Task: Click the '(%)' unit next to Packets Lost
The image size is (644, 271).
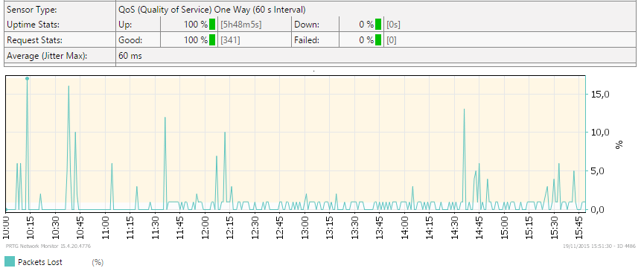Action: 98,262
